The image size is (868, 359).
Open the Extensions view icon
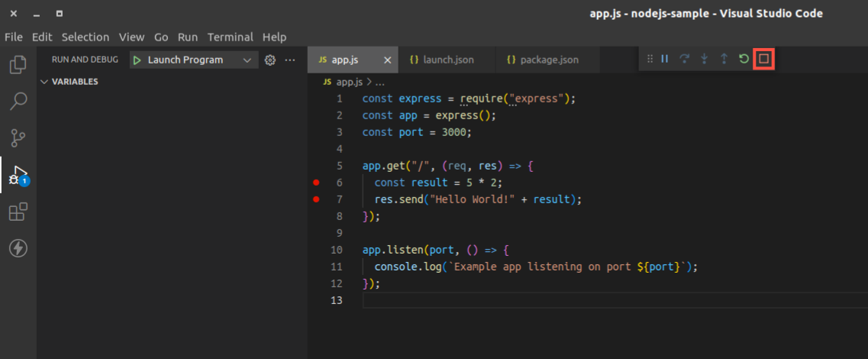tap(18, 211)
